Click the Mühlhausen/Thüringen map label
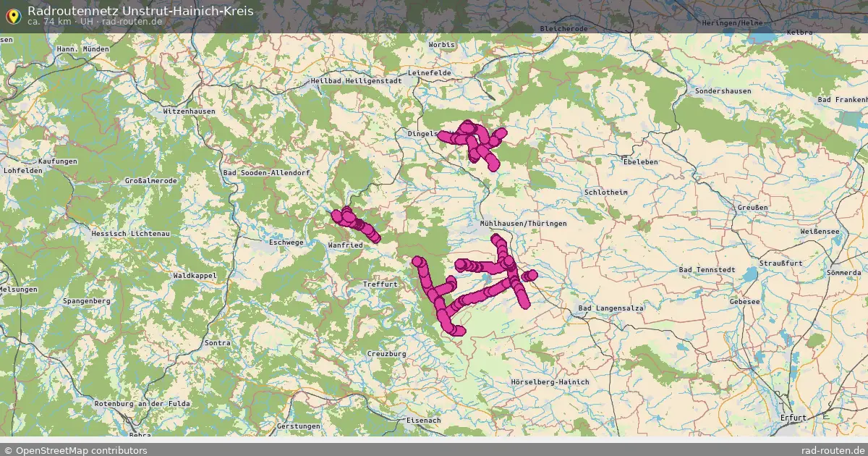The width and height of the screenshot is (868, 456). coord(523,224)
